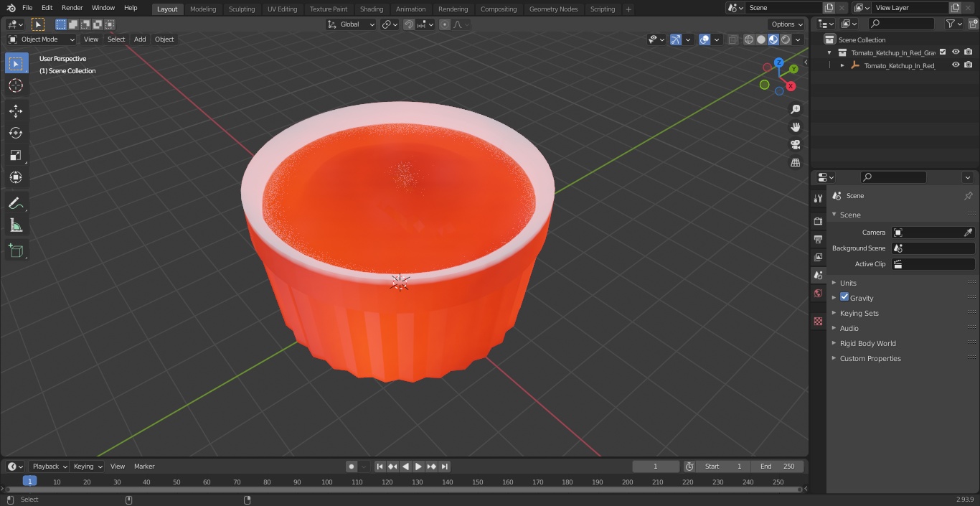Switch perspective/orthographic with grid icon
Image resolution: width=980 pixels, height=506 pixels.
click(795, 163)
